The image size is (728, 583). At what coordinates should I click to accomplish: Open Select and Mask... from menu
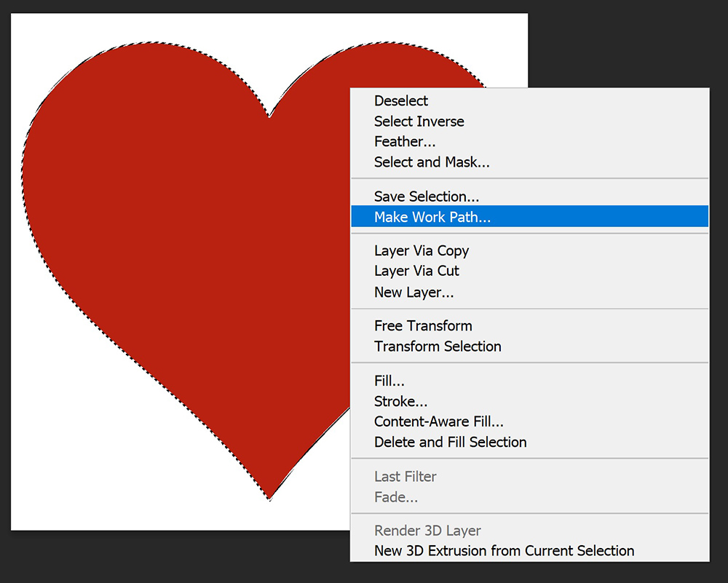[530, 162]
